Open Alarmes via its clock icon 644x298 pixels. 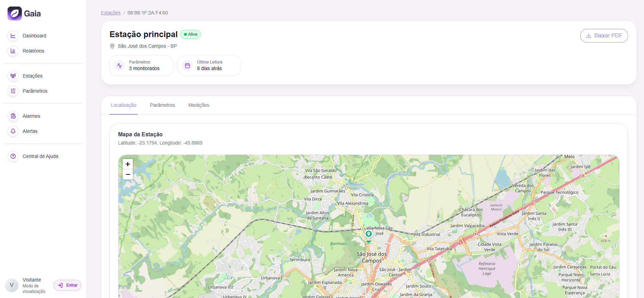pyautogui.click(x=13, y=116)
